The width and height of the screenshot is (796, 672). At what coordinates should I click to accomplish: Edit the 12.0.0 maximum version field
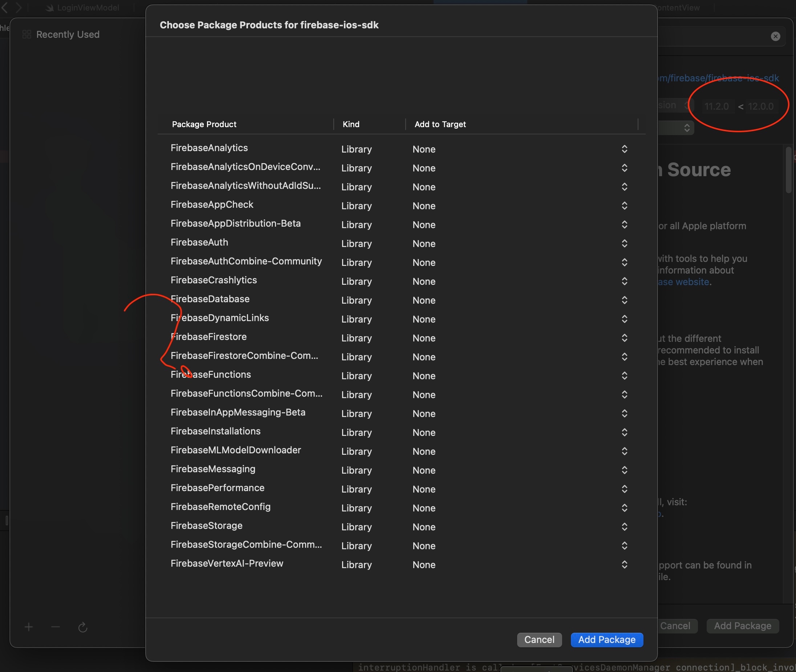(x=762, y=106)
